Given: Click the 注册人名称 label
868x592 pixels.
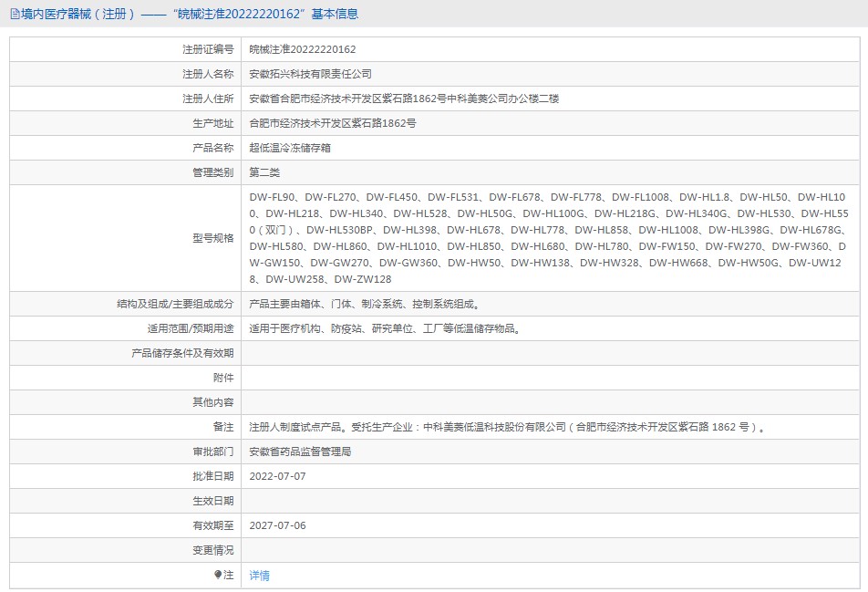Looking at the screenshot, I should point(208,74).
